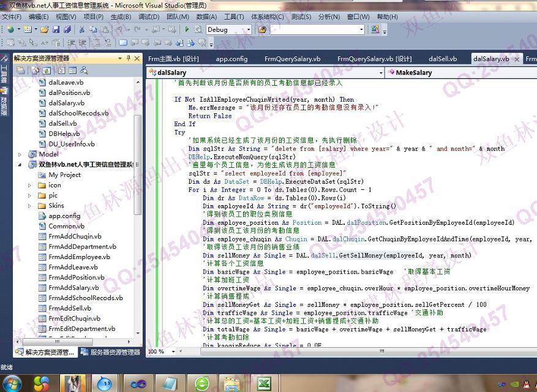Click the Open File folder icon
The width and height of the screenshot is (537, 392).
[x=45, y=30]
